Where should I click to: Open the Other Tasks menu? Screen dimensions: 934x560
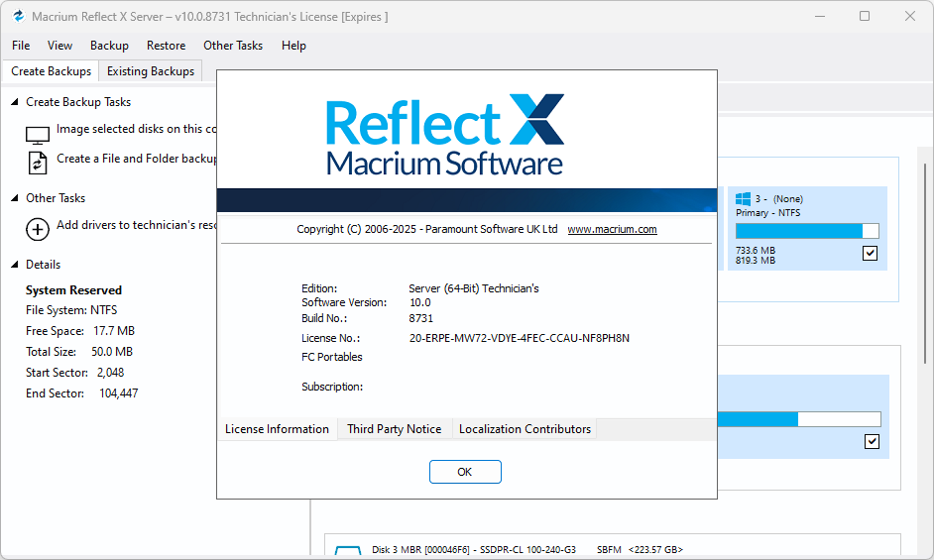click(233, 46)
